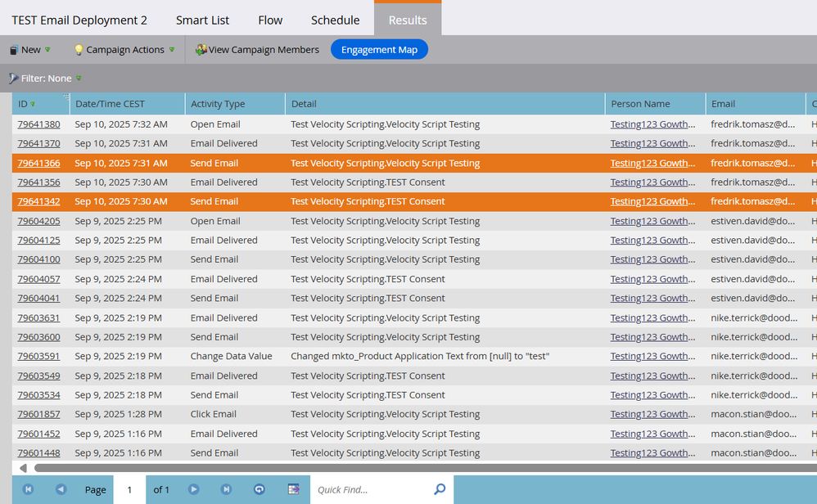Screen dimensions: 817x504
Task: Go to the previous page arrow
Action: pos(61,489)
